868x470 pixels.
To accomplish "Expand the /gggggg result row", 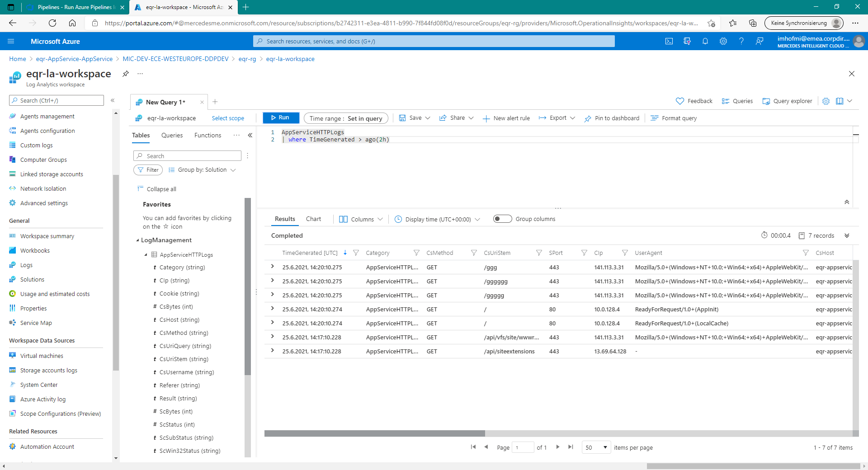I will point(272,281).
